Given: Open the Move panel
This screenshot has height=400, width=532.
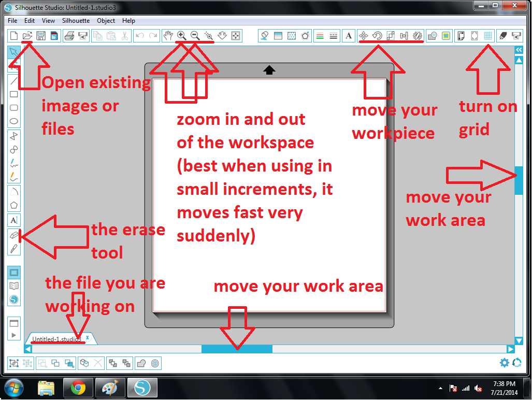Looking at the screenshot, I should click(x=363, y=36).
